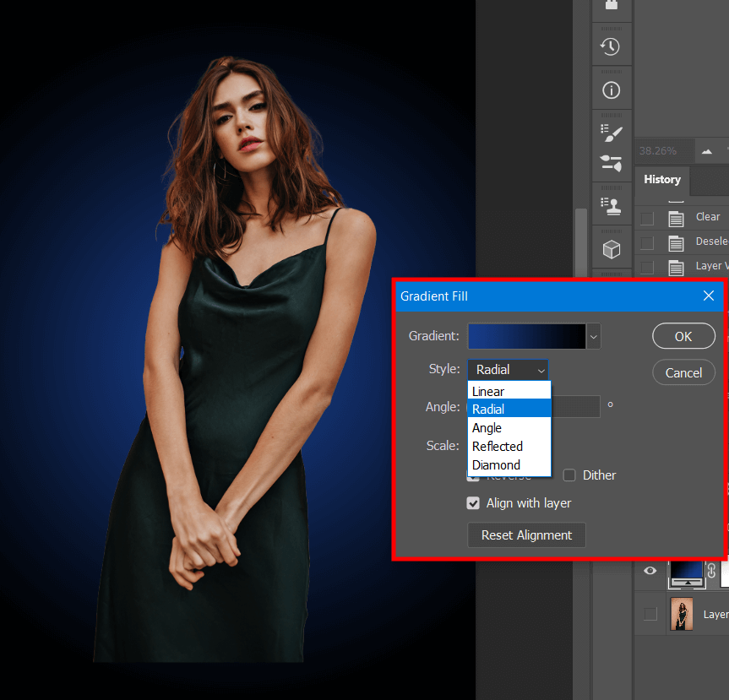Screen dimensions: 729x700
Task: Open the History panel icon
Action: 611,47
